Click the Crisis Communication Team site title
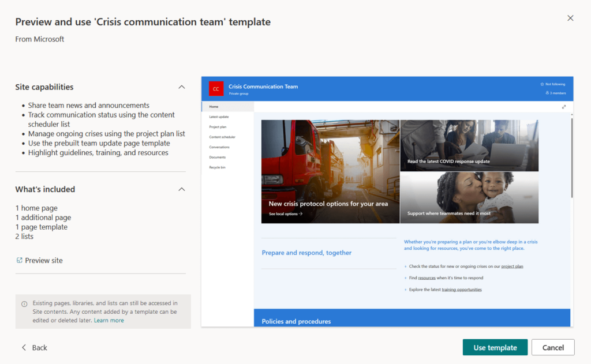 pyautogui.click(x=263, y=87)
